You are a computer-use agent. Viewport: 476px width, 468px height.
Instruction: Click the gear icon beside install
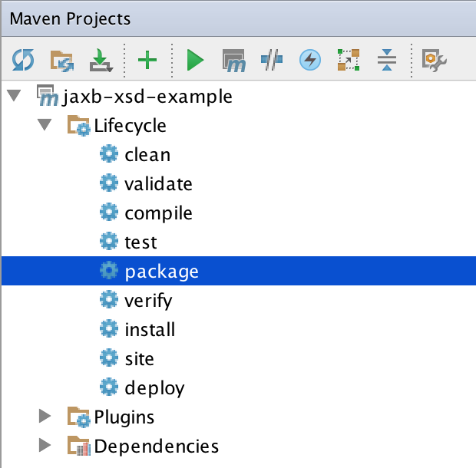point(109,328)
